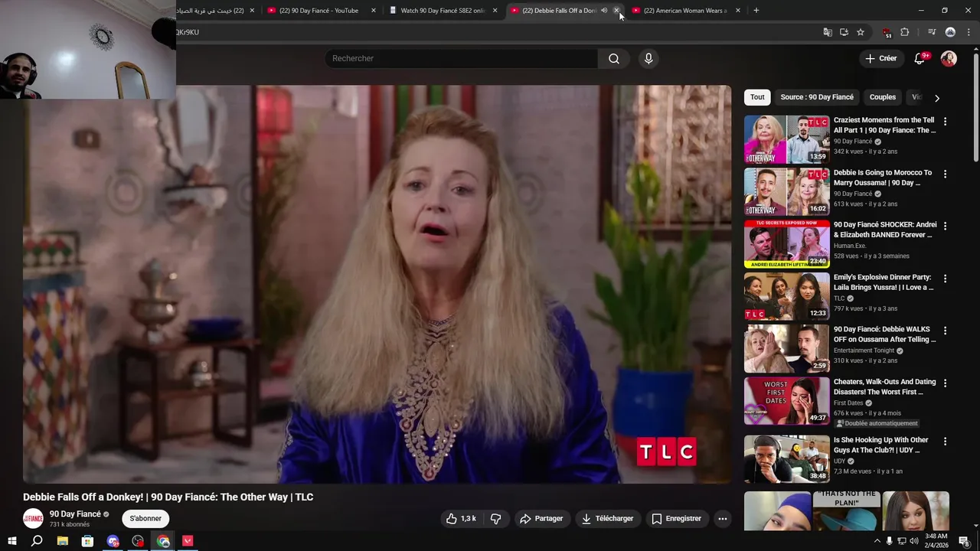This screenshot has width=980, height=551.
Task: Click the S'abonner subscribe button
Action: (x=145, y=518)
